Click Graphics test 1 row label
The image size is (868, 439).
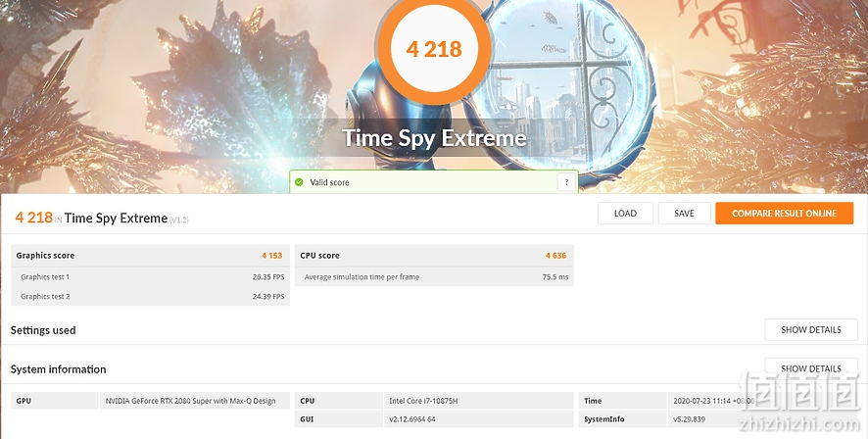[x=45, y=276]
